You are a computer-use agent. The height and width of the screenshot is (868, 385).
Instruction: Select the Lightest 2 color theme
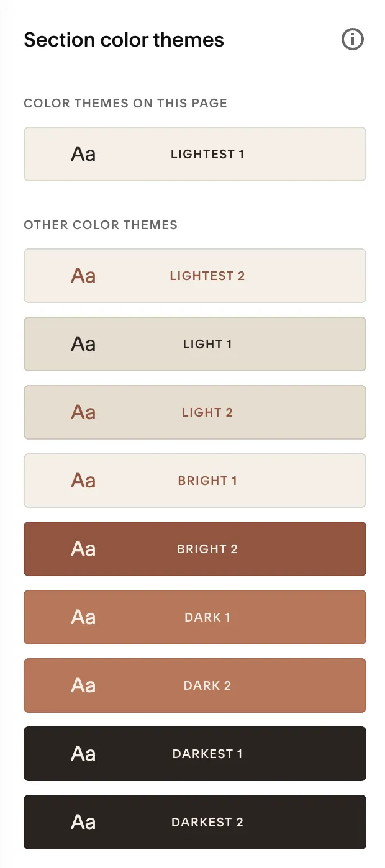207,275
